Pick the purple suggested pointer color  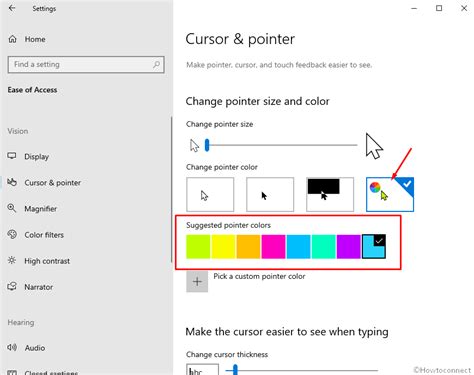tap(349, 247)
